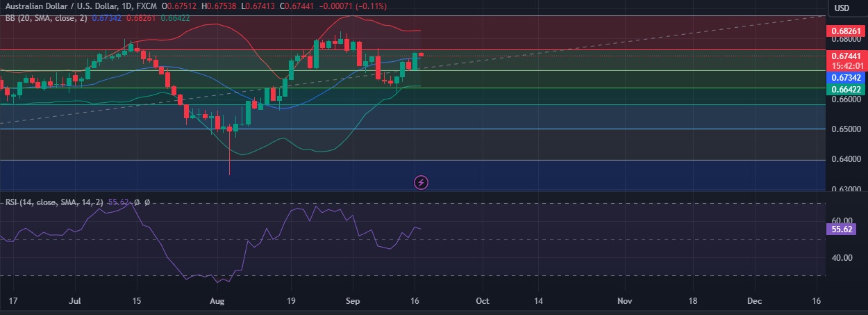
Task: Click the green 0.66422 value in BB legend
Action: click(x=174, y=17)
